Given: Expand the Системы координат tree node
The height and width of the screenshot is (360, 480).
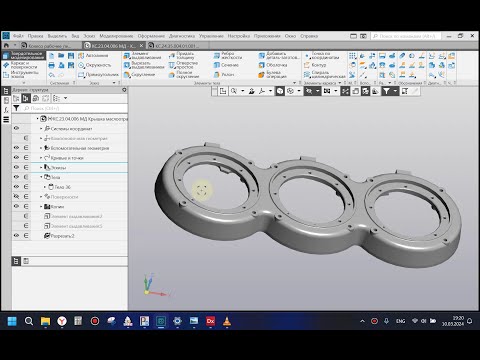Looking at the screenshot, I should [41, 128].
